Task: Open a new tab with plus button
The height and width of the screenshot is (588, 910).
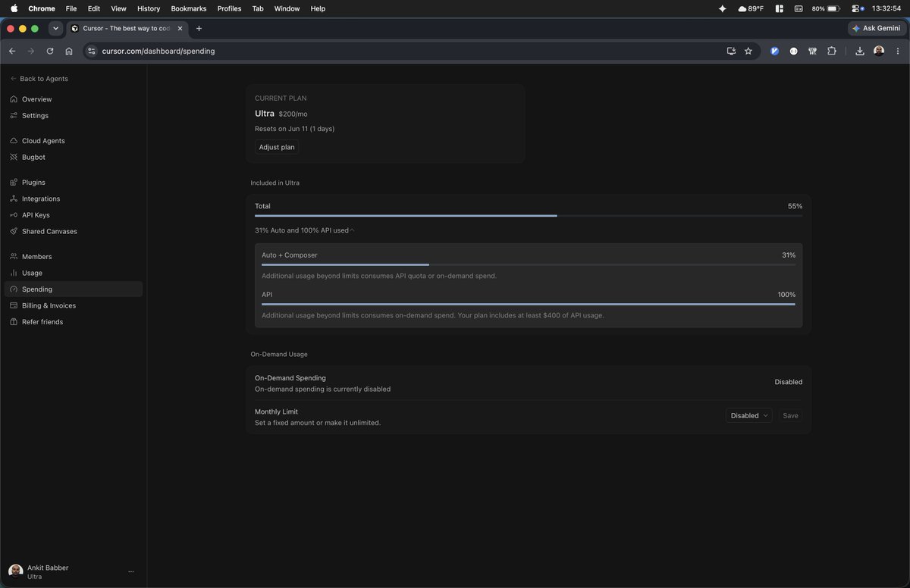Action: tap(199, 28)
